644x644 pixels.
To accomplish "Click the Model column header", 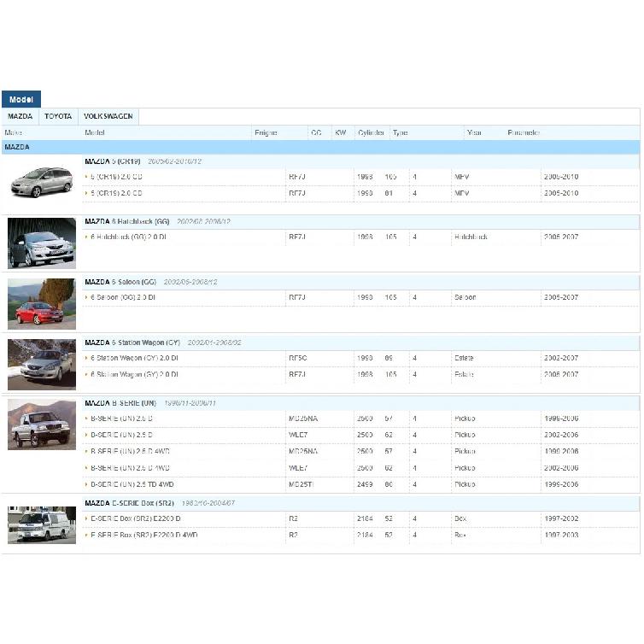I will (95, 132).
